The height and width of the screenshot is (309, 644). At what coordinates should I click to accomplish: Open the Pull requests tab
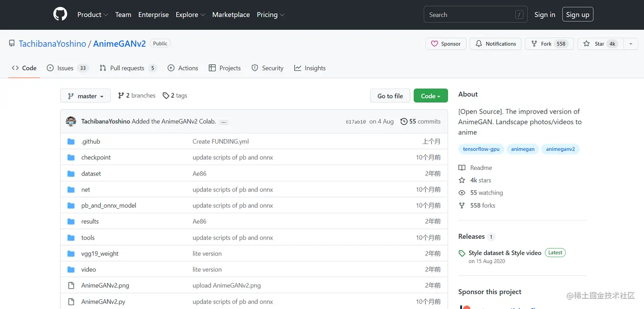(128, 68)
